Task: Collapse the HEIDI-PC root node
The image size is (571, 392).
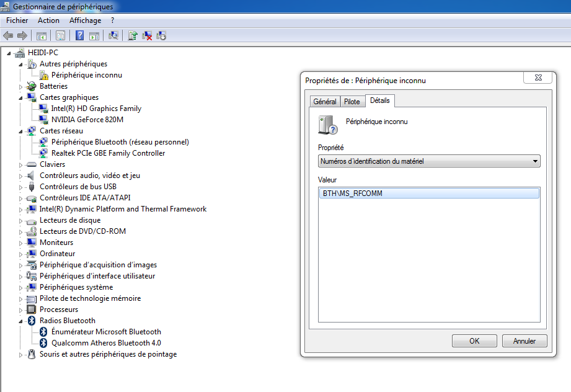Action: click(9, 53)
